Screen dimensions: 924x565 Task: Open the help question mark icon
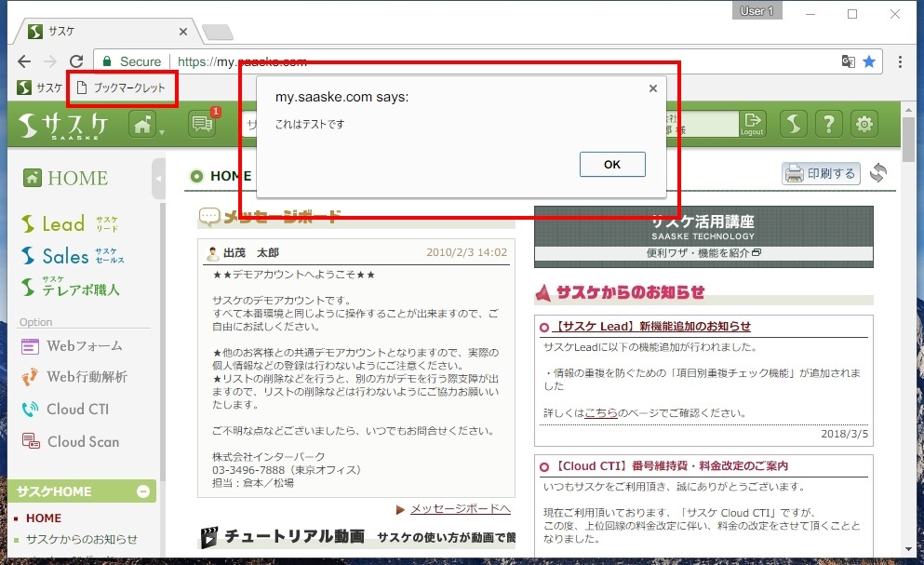pos(829,124)
